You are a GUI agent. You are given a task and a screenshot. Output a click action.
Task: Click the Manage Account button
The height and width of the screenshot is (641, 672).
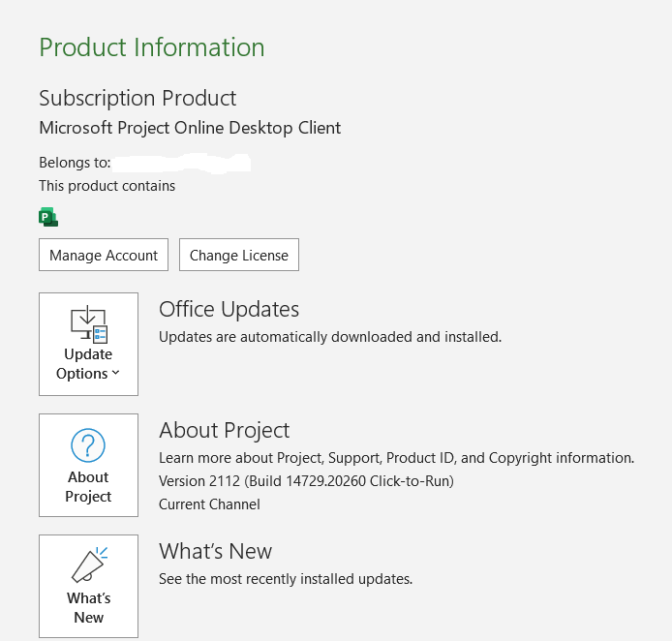pyautogui.click(x=104, y=255)
